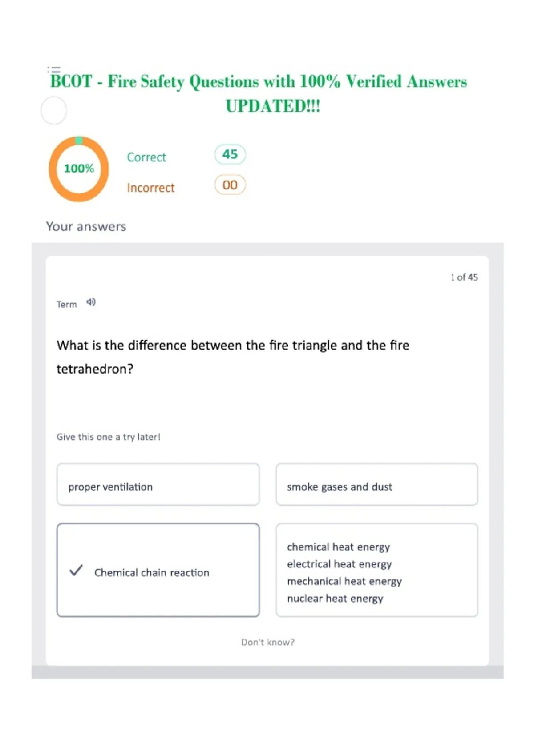Select the 'smoke gases and dust' answer
This screenshot has height=756, width=534.
(377, 484)
